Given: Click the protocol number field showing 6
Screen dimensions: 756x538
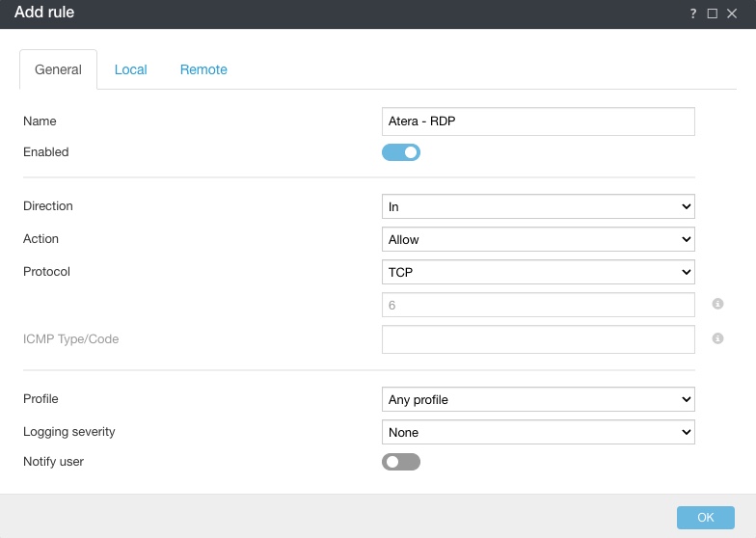Looking at the screenshot, I should (x=538, y=305).
